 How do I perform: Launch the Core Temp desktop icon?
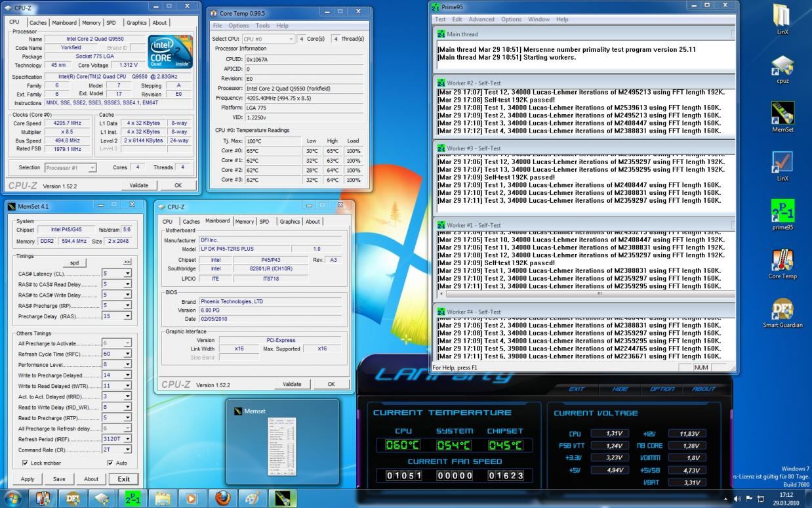(782, 263)
